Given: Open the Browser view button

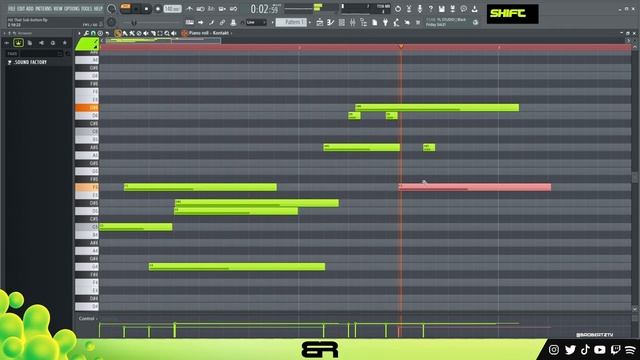Looking at the screenshot, I should pyautogui.click(x=364, y=22).
